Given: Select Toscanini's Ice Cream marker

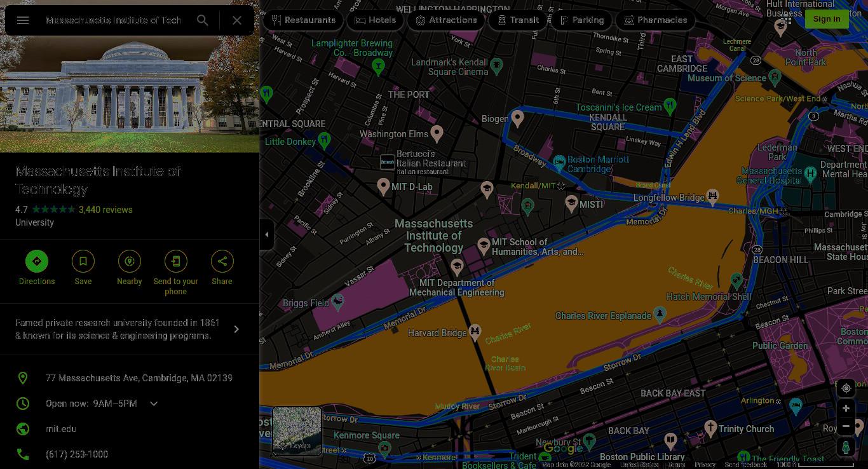Looking at the screenshot, I should (x=670, y=106).
